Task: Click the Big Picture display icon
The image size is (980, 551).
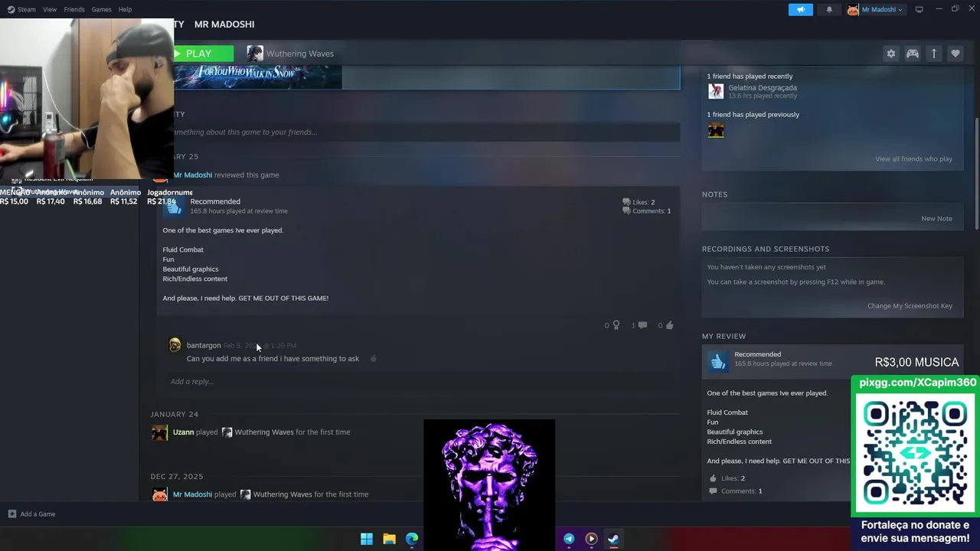Action: click(920, 9)
